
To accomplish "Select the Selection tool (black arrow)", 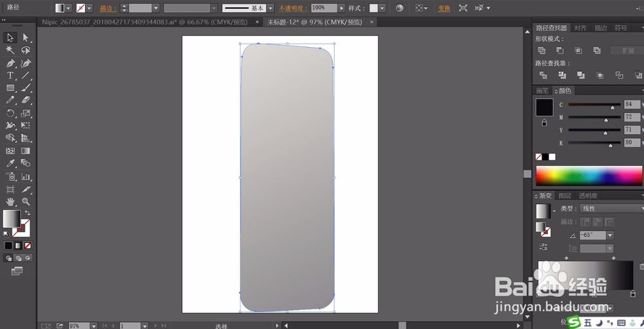I will pos(10,37).
